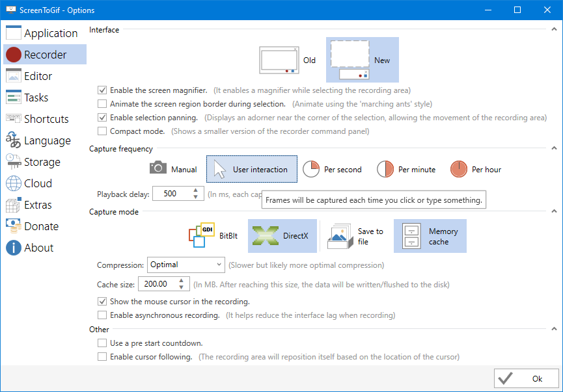Switch to Language settings label
Viewport: 563px width, 392px height.
[x=48, y=141]
